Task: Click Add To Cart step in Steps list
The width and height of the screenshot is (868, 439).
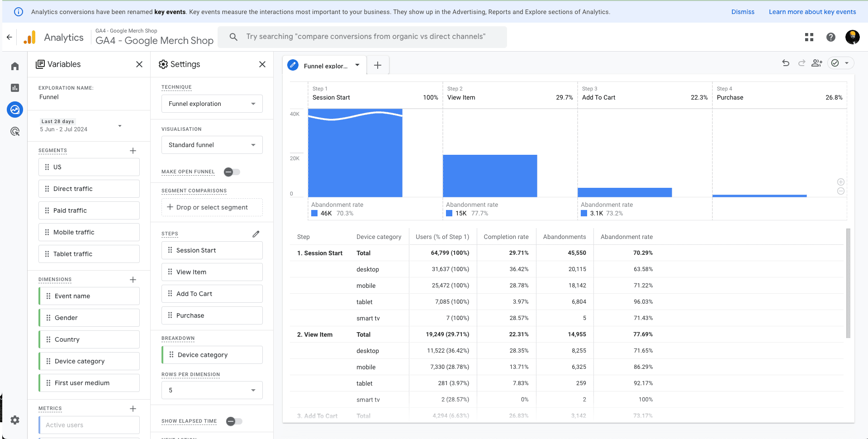Action: click(212, 294)
